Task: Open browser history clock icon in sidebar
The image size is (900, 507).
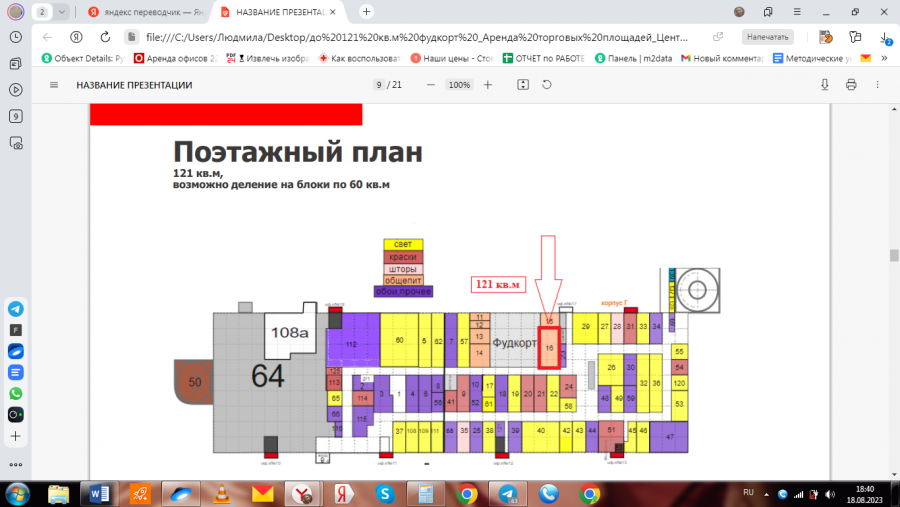Action: pyautogui.click(x=15, y=37)
